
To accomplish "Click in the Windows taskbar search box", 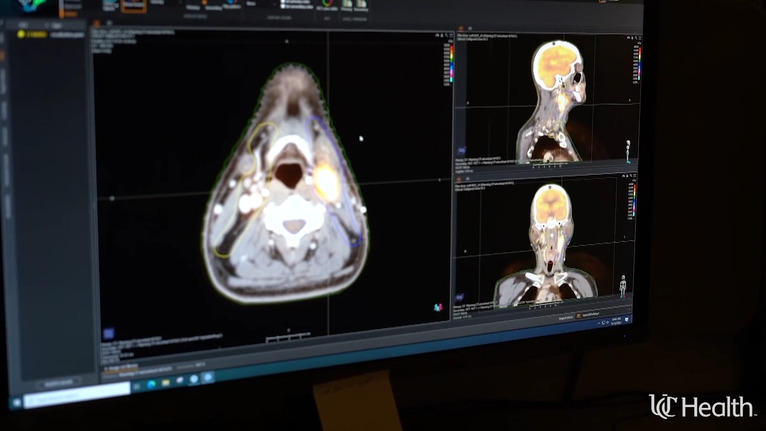I will (80, 397).
